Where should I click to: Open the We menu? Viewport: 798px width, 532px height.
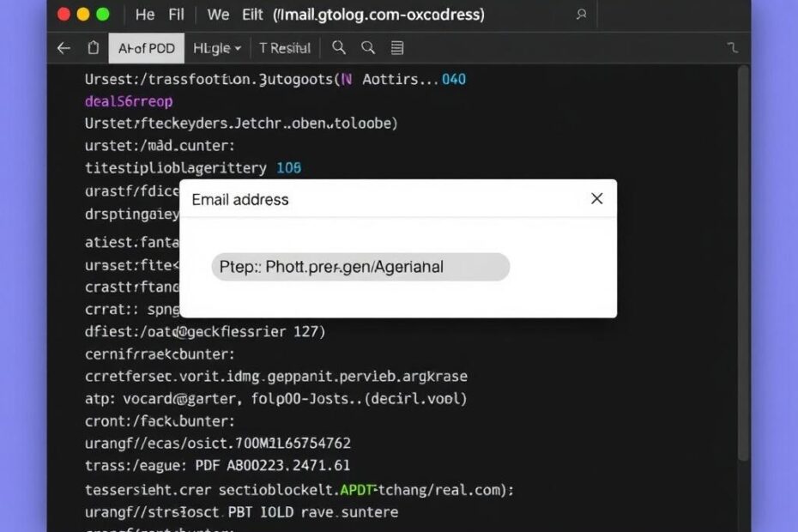[x=219, y=15]
